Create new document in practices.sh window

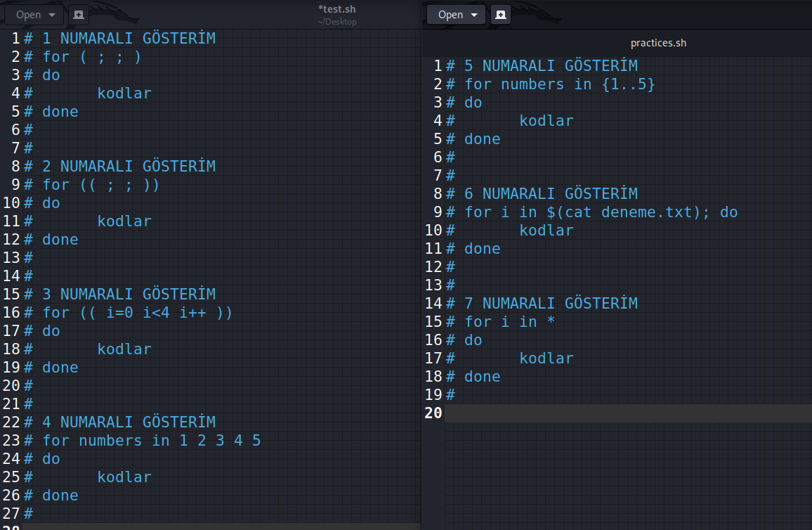[501, 15]
